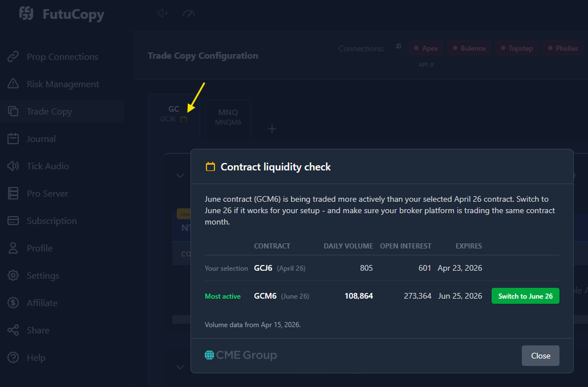This screenshot has height=387, width=588.
Task: Click the Prop Connections link icon
Action: pyautogui.click(x=13, y=56)
